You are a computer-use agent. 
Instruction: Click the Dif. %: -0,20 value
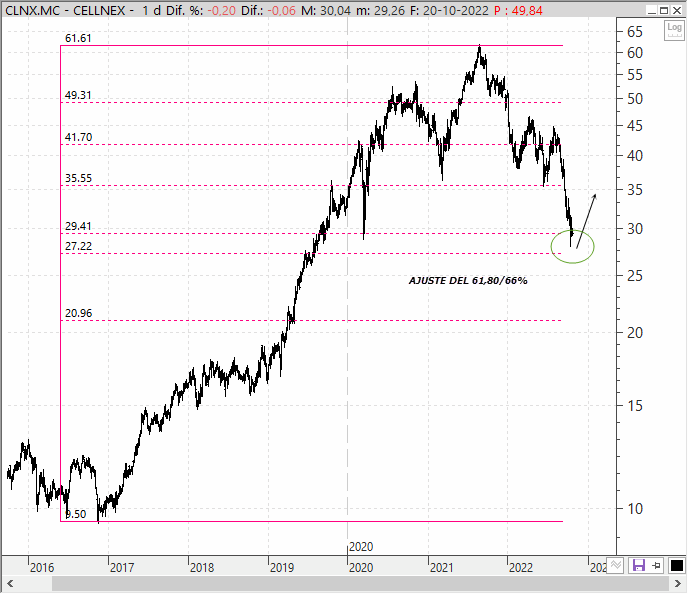(201, 11)
